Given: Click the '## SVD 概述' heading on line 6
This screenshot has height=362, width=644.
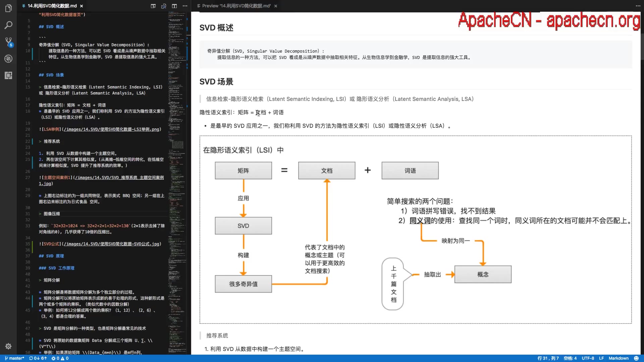Looking at the screenshot, I should [x=51, y=27].
